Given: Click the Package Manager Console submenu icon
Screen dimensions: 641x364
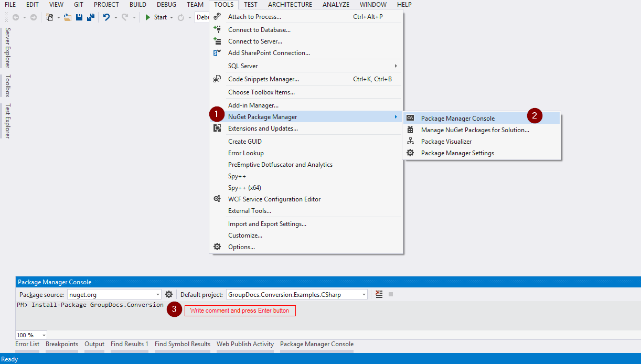Looking at the screenshot, I should coord(411,119).
